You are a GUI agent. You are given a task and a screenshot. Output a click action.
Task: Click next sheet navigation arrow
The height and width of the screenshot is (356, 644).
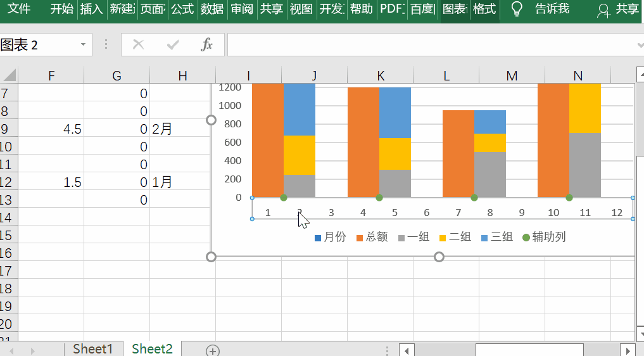click(32, 351)
